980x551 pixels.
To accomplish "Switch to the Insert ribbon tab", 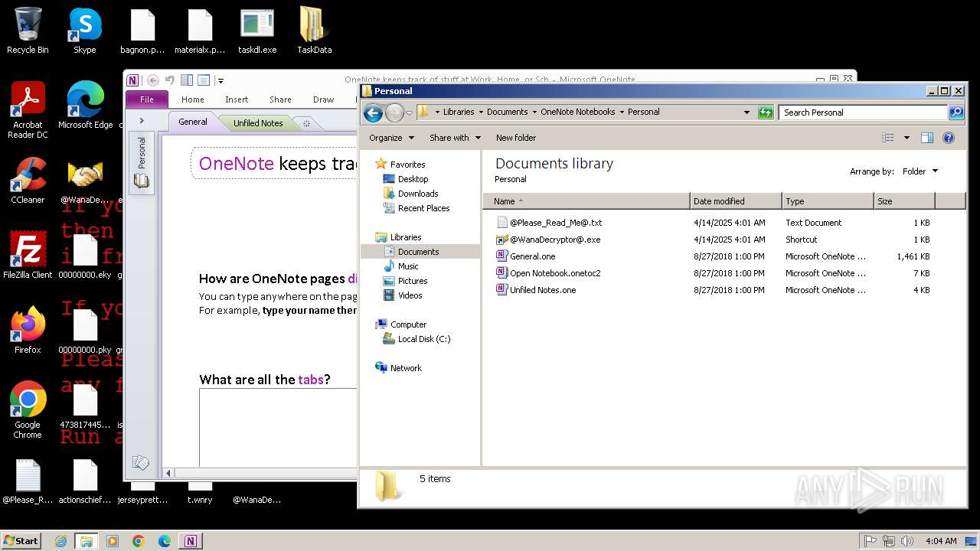I will click(x=237, y=99).
